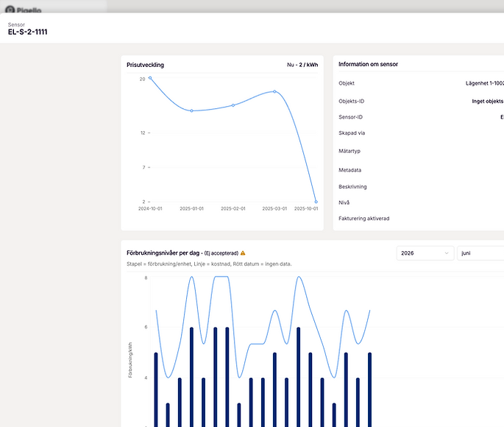Click the Nu - 2 / kWh label
Image resolution: width=504 pixels, height=427 pixels.
302,65
